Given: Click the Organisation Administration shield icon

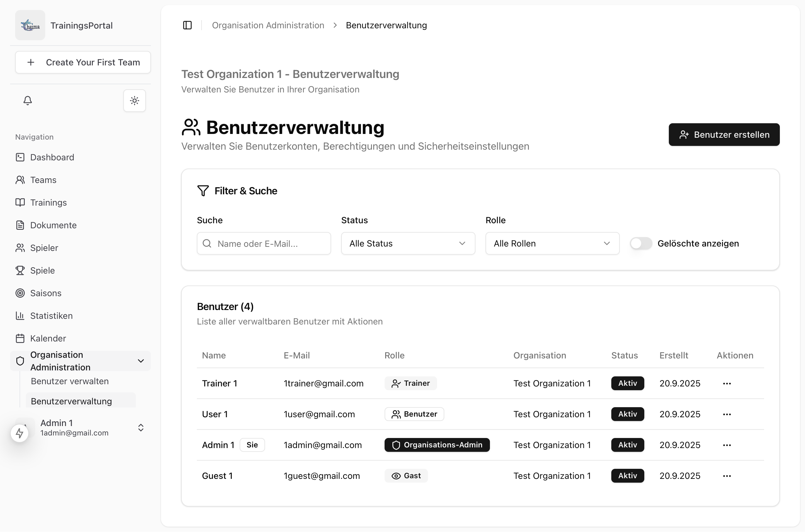Looking at the screenshot, I should [x=20, y=361].
